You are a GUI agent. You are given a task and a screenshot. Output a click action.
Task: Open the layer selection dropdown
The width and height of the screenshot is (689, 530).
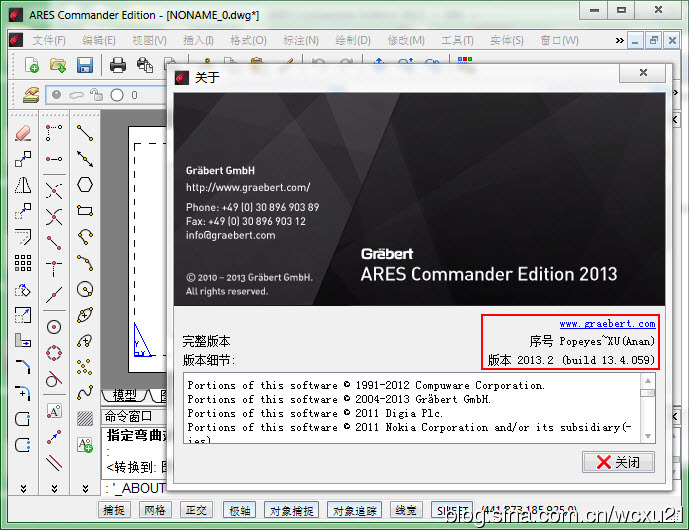coord(107,95)
